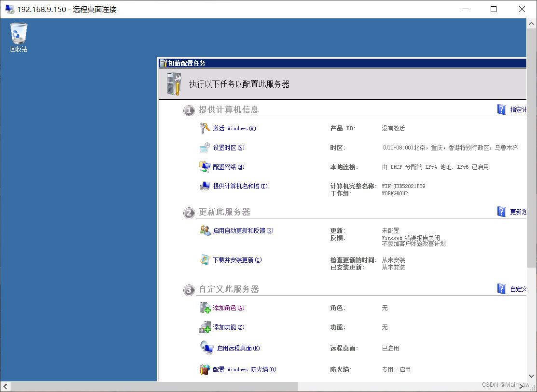Viewport: 537px width, 392px height.
Task: Open the 更新 help link in section two
Action: 518,212
